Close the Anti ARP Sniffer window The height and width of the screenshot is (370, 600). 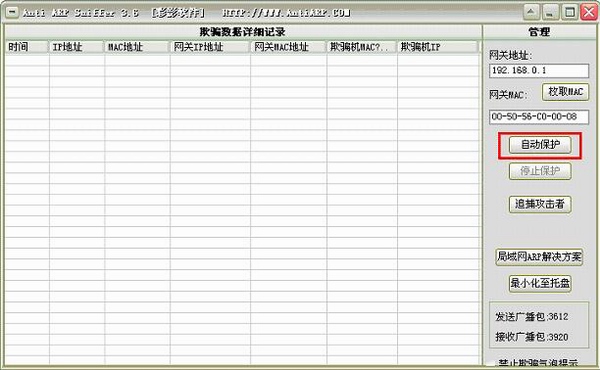click(589, 12)
